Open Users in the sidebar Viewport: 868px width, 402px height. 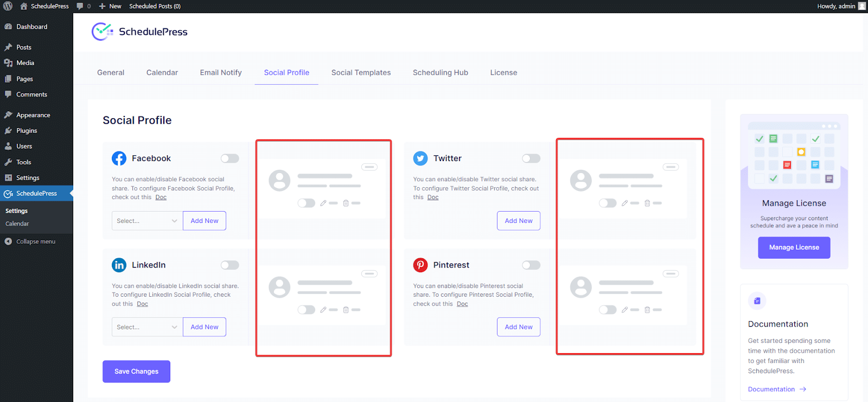tap(36, 146)
